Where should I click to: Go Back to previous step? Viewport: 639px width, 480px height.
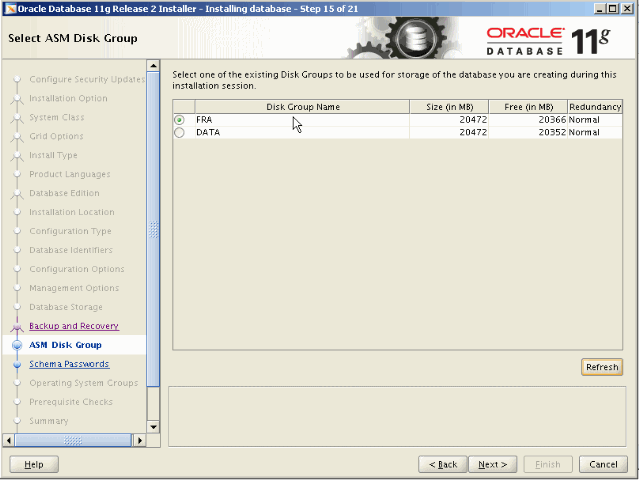tap(443, 464)
